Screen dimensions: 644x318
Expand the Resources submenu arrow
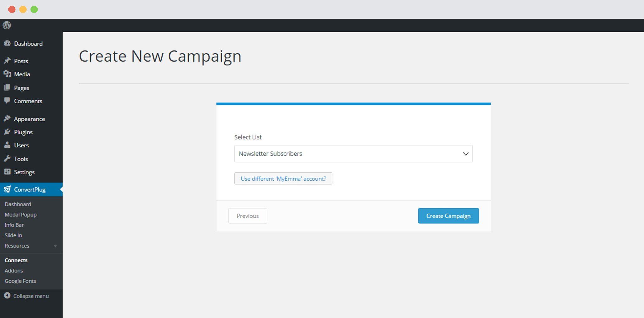coord(55,246)
